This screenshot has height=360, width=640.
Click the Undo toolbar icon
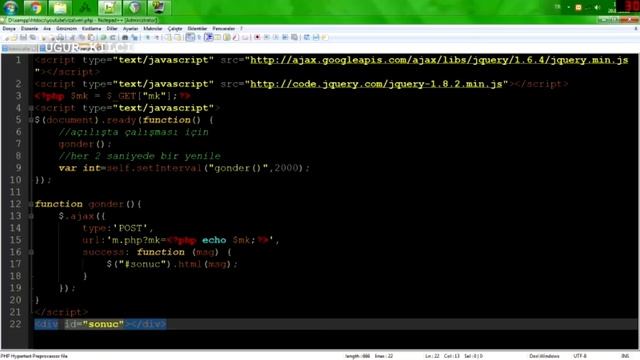pos(103,38)
